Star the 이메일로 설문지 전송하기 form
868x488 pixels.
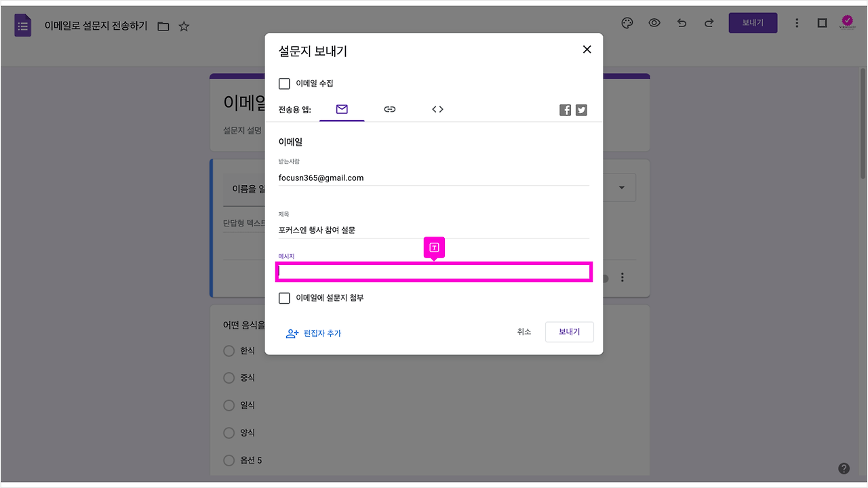(183, 26)
